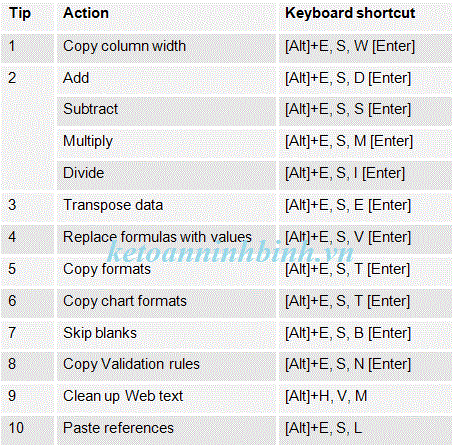Select the 'Copy Validation rules' cell
The image size is (457, 447).
coord(166,366)
